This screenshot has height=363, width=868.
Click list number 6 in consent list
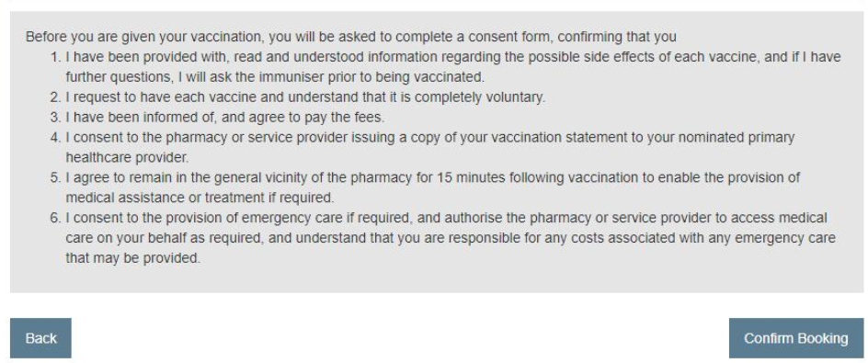[55, 218]
